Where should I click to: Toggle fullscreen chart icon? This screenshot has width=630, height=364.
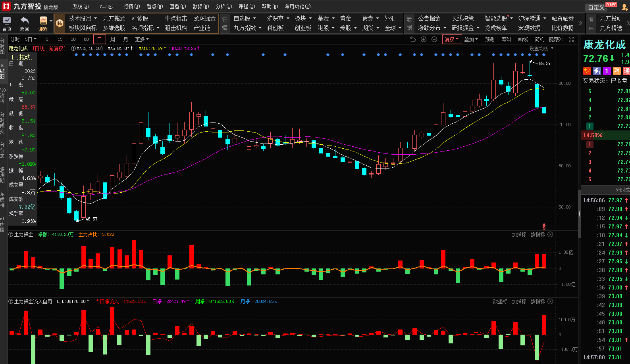pyautogui.click(x=571, y=39)
